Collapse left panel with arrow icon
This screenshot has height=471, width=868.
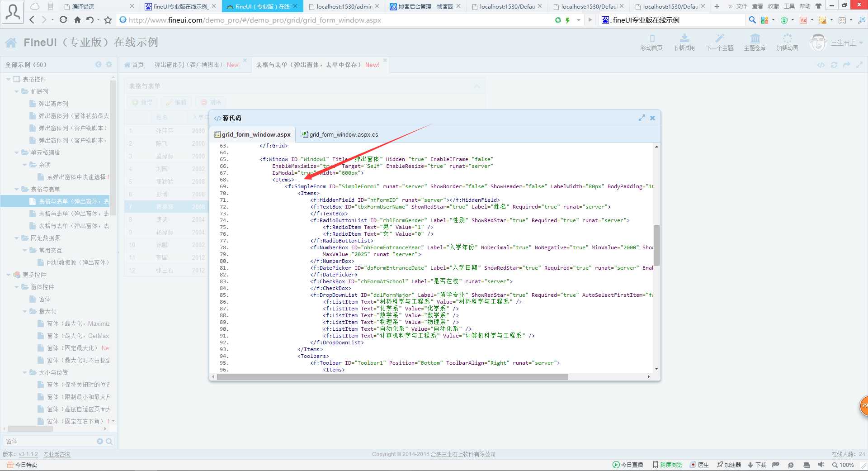tap(99, 65)
